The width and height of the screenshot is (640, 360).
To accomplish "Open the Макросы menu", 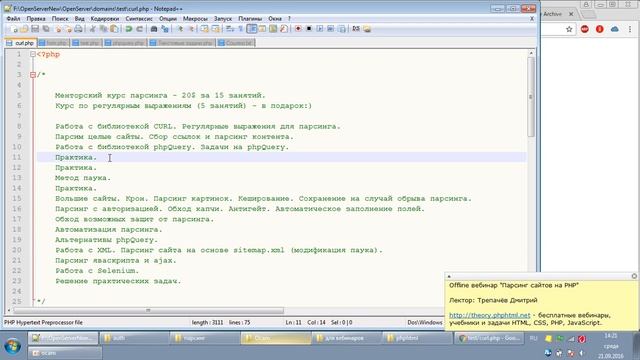I will pyautogui.click(x=195, y=19).
